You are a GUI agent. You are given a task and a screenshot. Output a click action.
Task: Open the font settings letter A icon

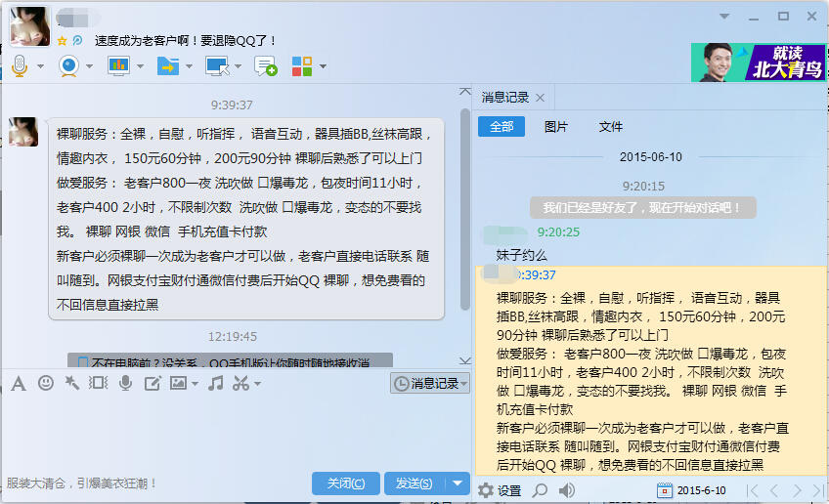pos(18,383)
